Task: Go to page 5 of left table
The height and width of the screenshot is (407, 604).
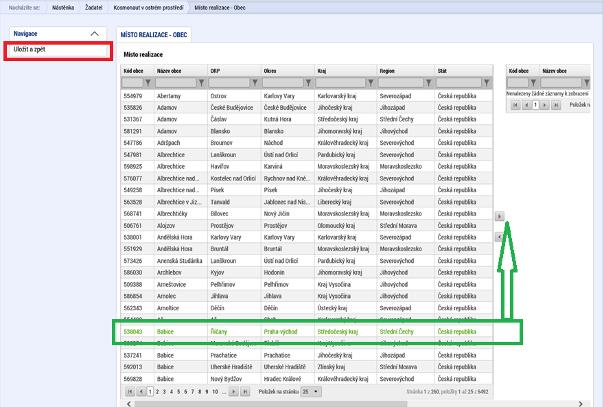Action: tap(178, 392)
